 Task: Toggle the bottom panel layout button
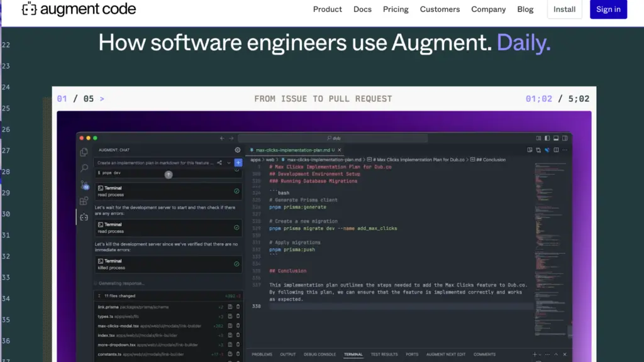pyautogui.click(x=556, y=138)
